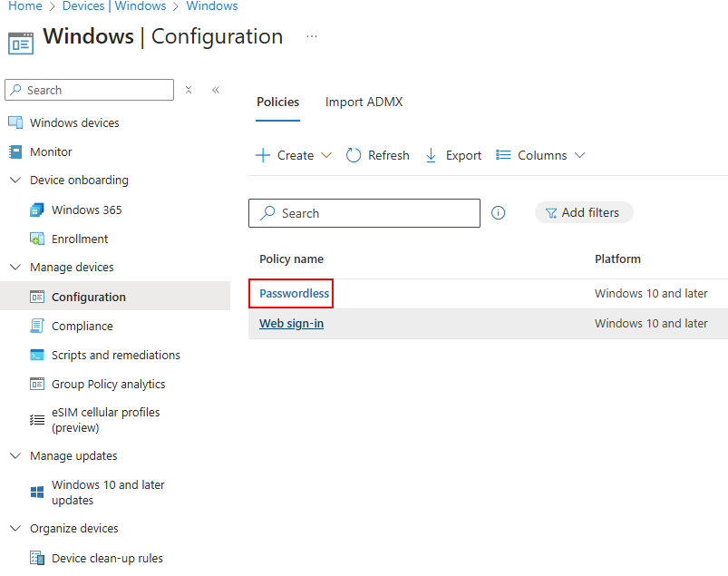Select Compliance in the sidebar
Image resolution: width=728 pixels, height=576 pixels.
coord(83,326)
